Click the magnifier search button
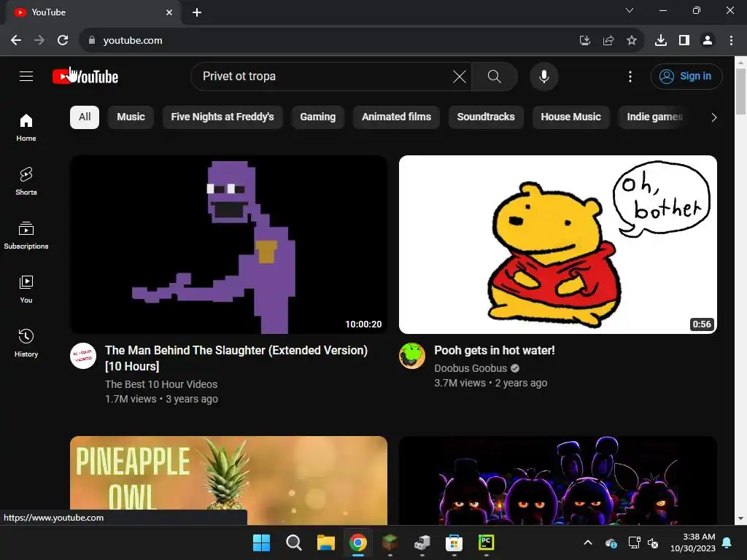 (494, 76)
